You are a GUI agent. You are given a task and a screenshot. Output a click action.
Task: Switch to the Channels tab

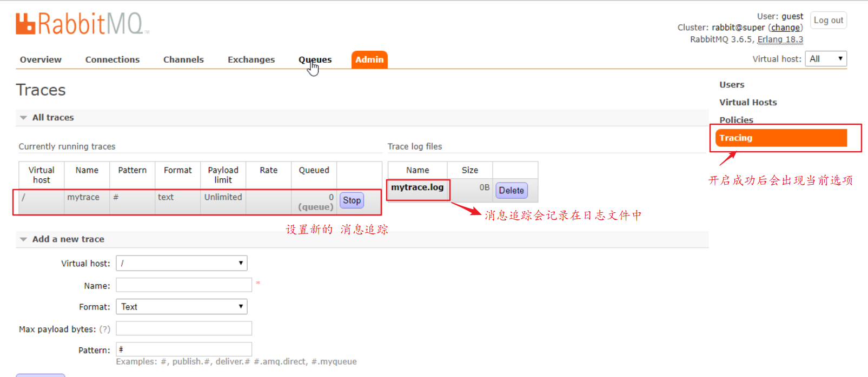pos(183,59)
